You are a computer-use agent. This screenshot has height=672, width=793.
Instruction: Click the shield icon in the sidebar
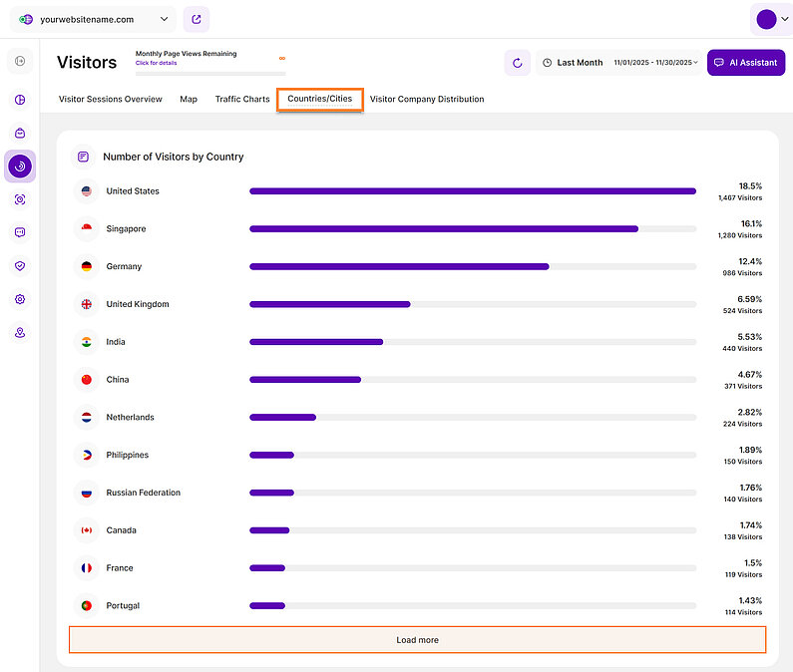pyautogui.click(x=20, y=266)
